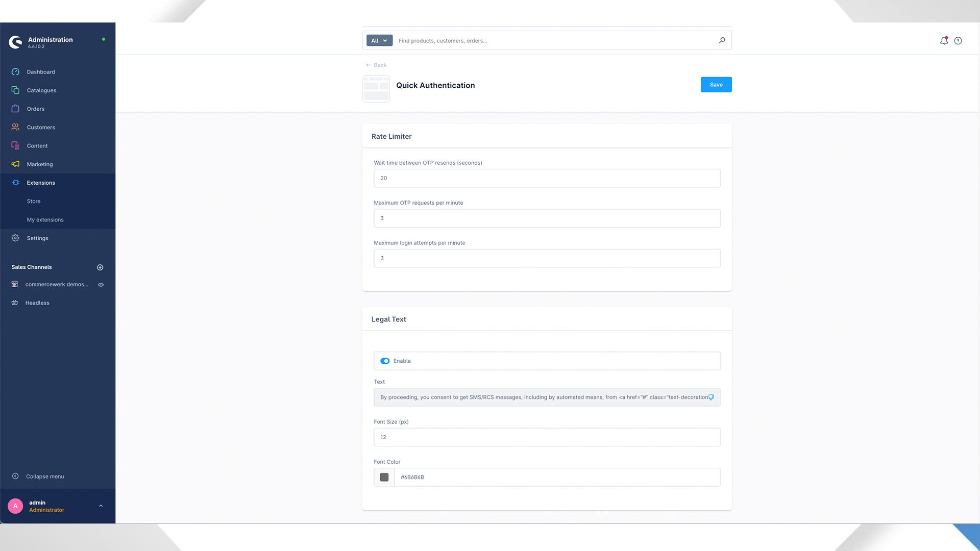Image resolution: width=980 pixels, height=551 pixels.
Task: Click the inheritance icon in Text field
Action: tap(711, 397)
